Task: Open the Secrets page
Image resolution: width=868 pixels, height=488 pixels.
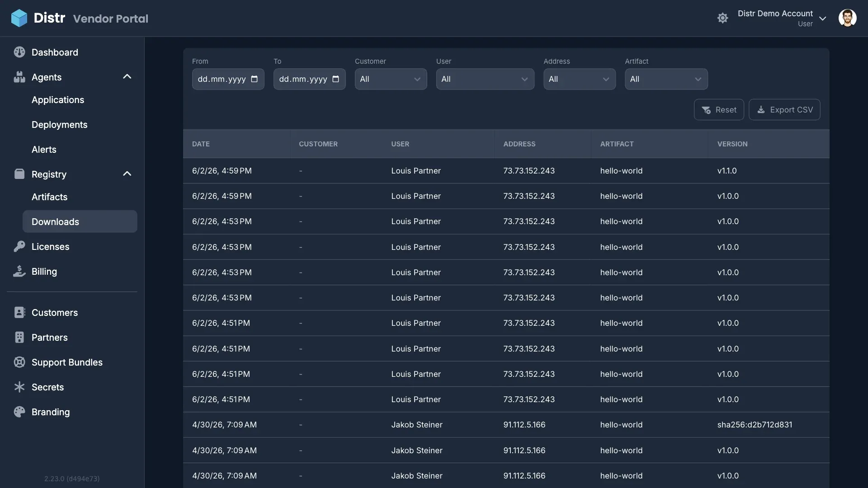Action: pyautogui.click(x=72, y=387)
